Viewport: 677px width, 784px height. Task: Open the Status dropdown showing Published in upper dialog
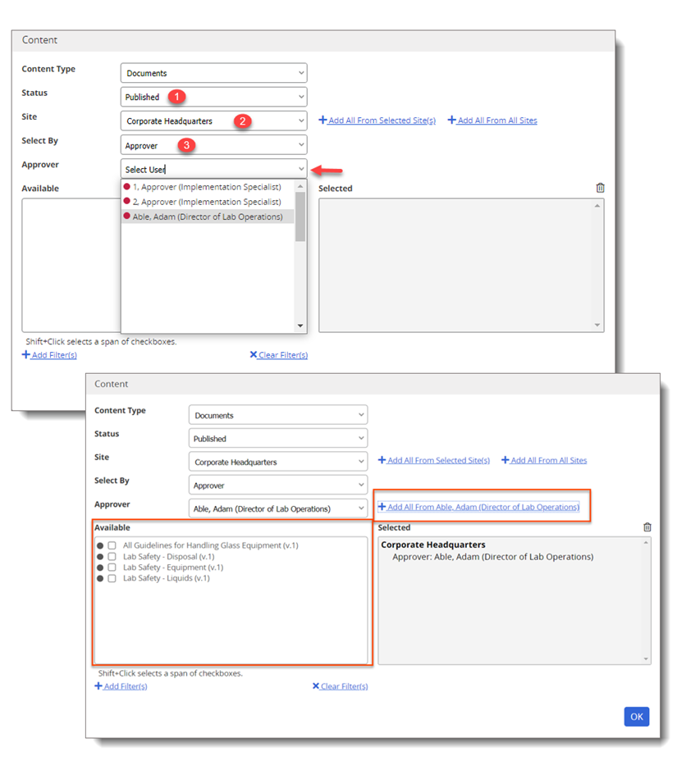[213, 97]
